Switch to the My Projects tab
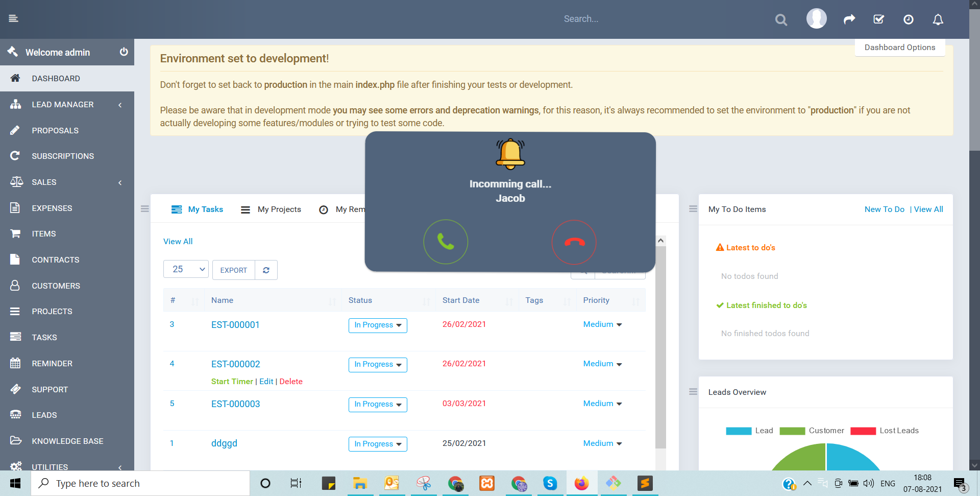Screen dimensions: 980x496 tap(279, 209)
